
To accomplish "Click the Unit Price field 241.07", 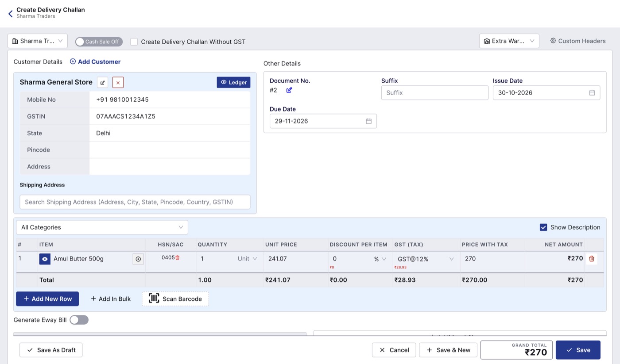I will pyautogui.click(x=296, y=259).
